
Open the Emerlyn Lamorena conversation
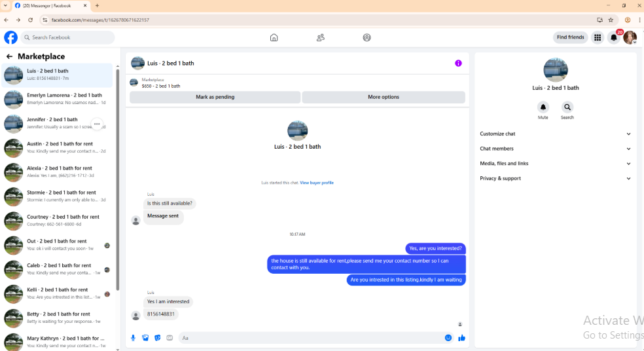tap(57, 99)
